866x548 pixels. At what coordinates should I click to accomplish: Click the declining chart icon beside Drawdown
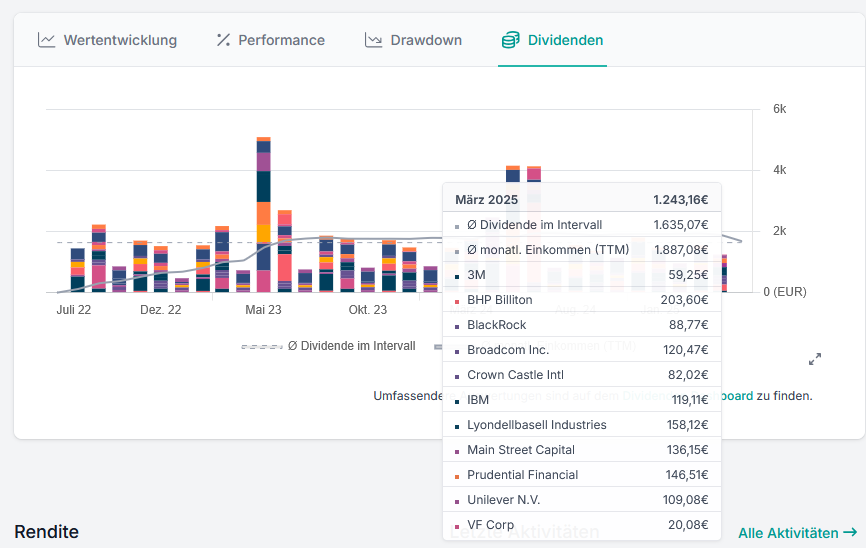(x=374, y=40)
